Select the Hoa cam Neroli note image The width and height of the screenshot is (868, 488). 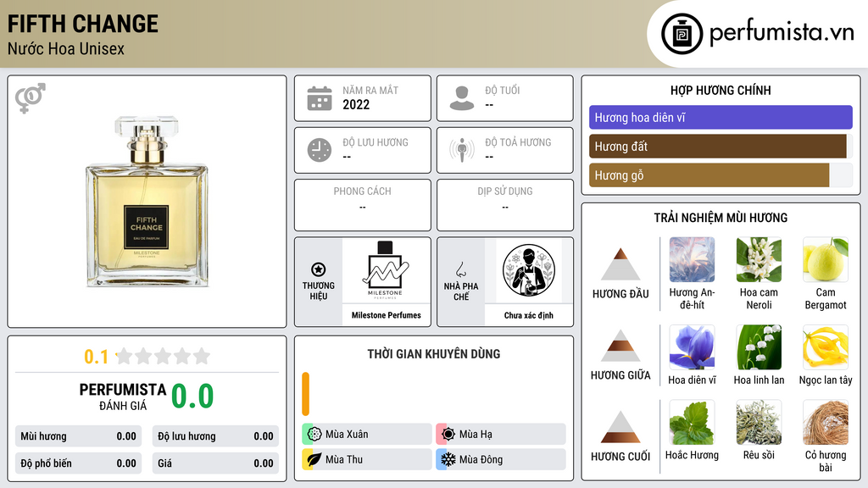(x=759, y=259)
